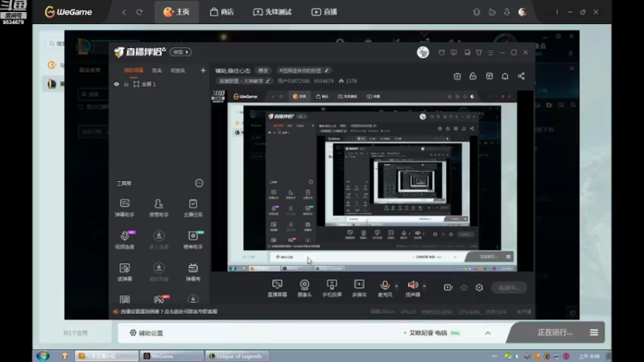This screenshot has width=644, height=362.
Task: Open the WeGame 直播 tab
Action: [x=324, y=12]
